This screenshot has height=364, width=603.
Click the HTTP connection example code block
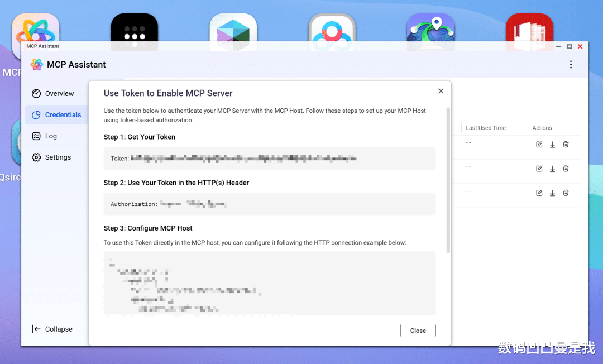point(270,283)
